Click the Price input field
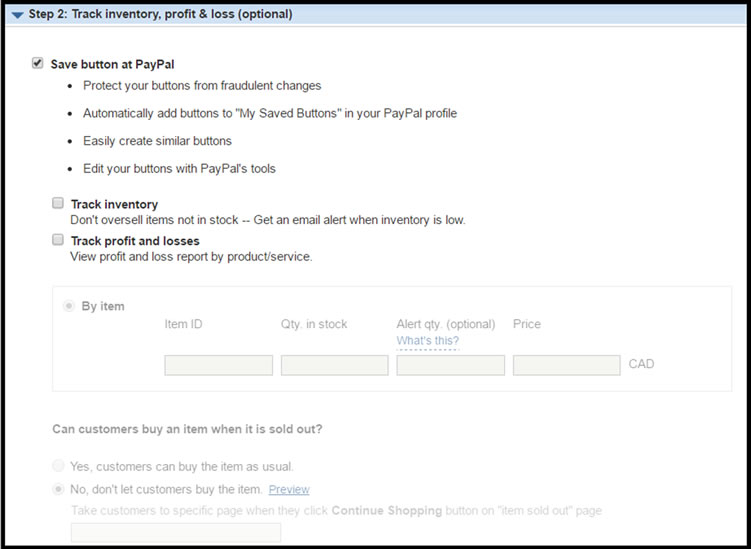Viewport: 751px width, 549px height. click(x=566, y=365)
